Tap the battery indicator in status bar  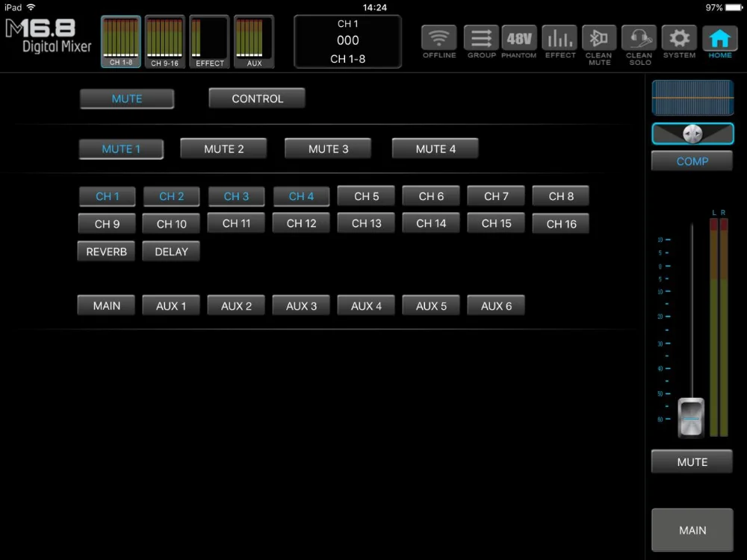coord(734,7)
